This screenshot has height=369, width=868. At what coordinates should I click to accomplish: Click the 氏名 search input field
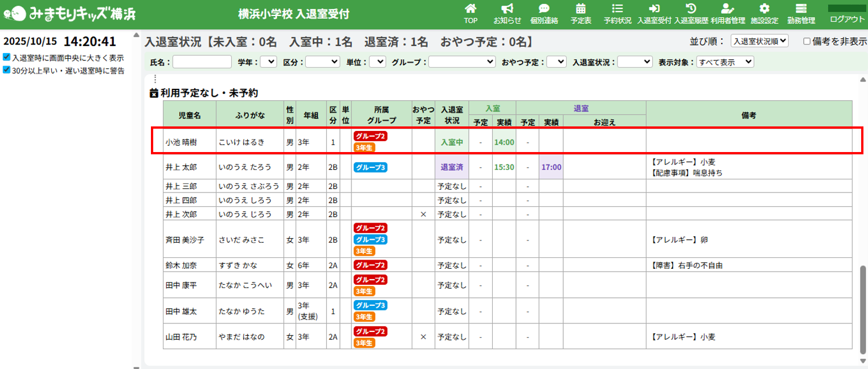pos(202,61)
